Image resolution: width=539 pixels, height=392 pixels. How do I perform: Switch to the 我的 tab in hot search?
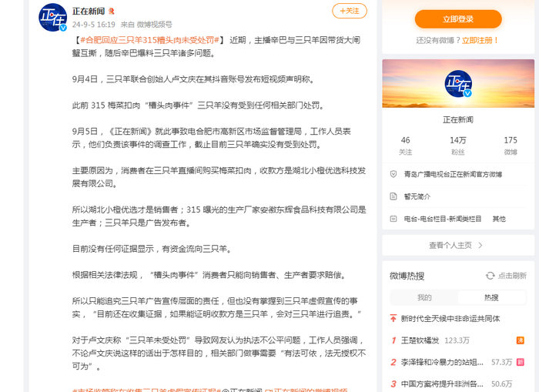tap(424, 297)
